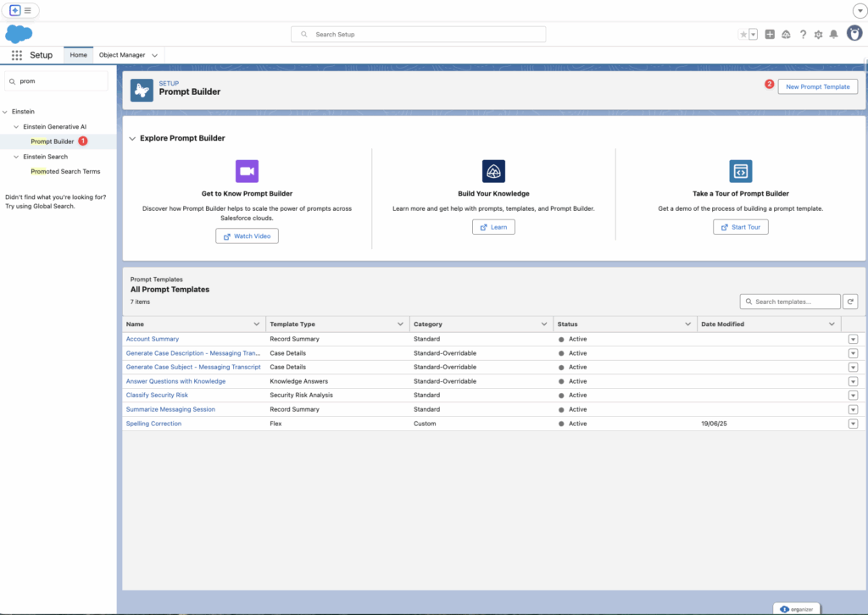Viewport: 868px width, 615px height.
Task: Click the 'Flex' template type cell
Action: point(275,424)
